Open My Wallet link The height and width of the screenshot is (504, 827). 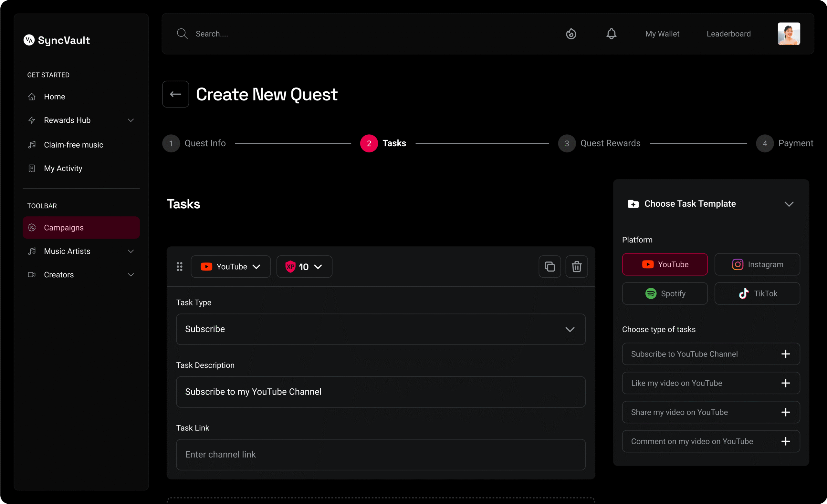click(662, 34)
